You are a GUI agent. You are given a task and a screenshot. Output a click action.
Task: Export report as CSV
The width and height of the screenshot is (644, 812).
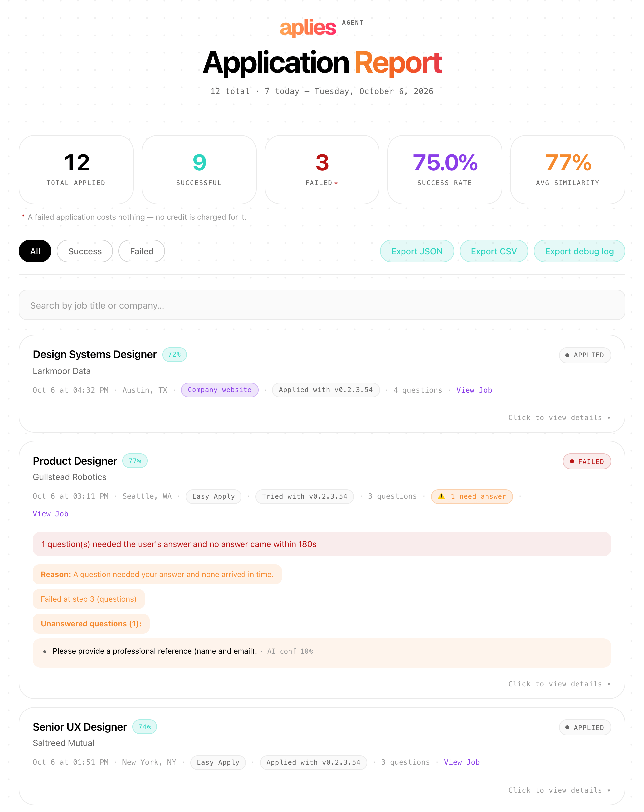tap(493, 251)
